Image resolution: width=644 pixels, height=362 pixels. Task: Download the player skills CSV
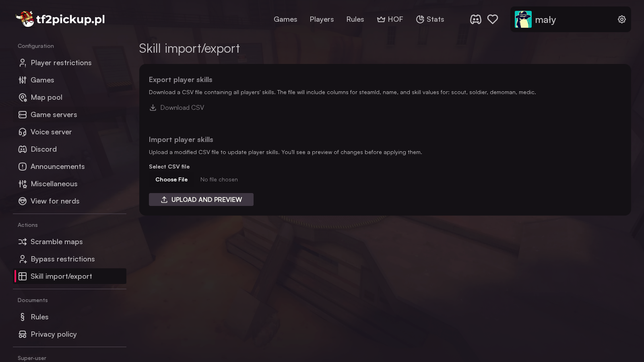(177, 107)
